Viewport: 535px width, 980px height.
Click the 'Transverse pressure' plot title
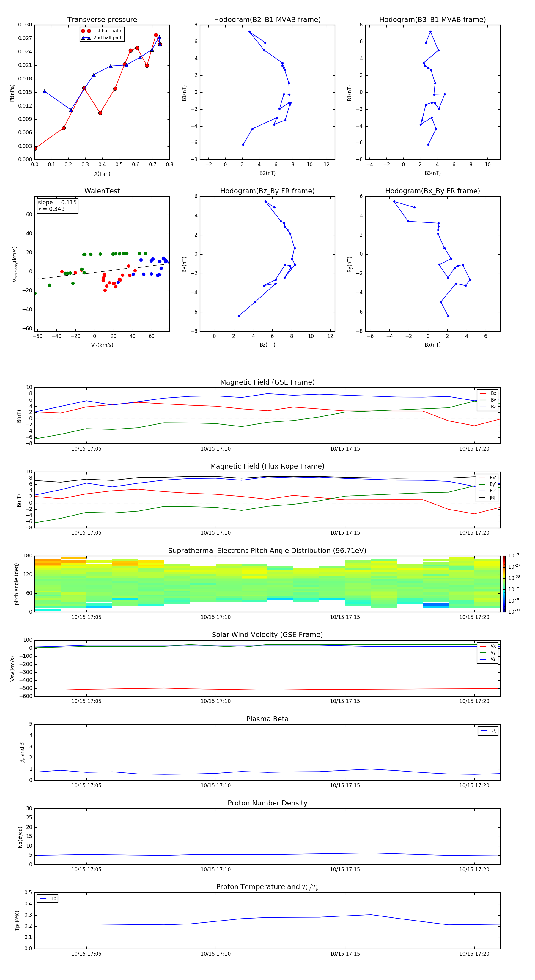102,20
